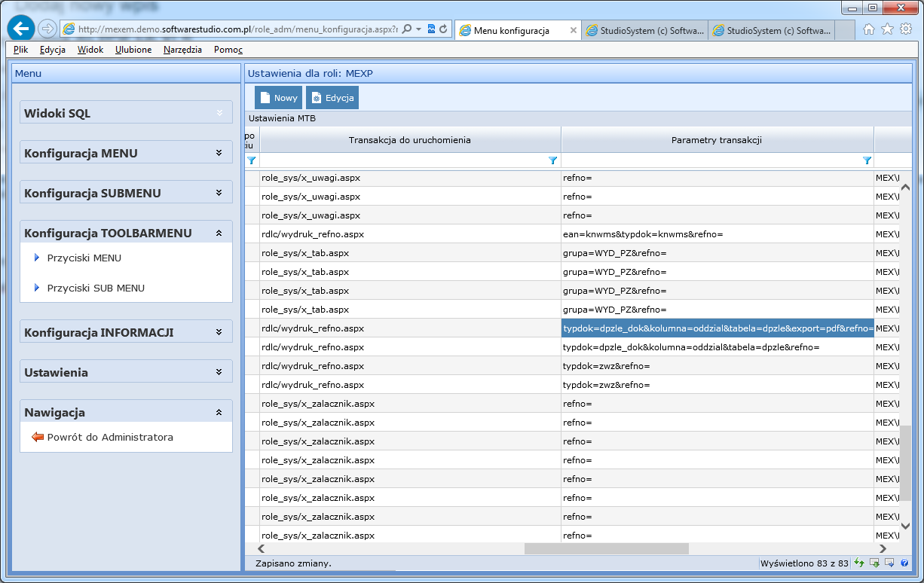924x583 pixels.
Task: Click grid scroll-right arrow
Action: click(883, 549)
